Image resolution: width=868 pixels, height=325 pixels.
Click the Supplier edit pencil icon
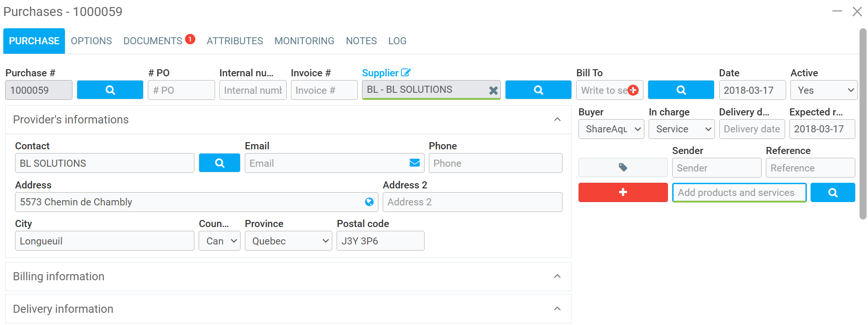pyautogui.click(x=405, y=73)
